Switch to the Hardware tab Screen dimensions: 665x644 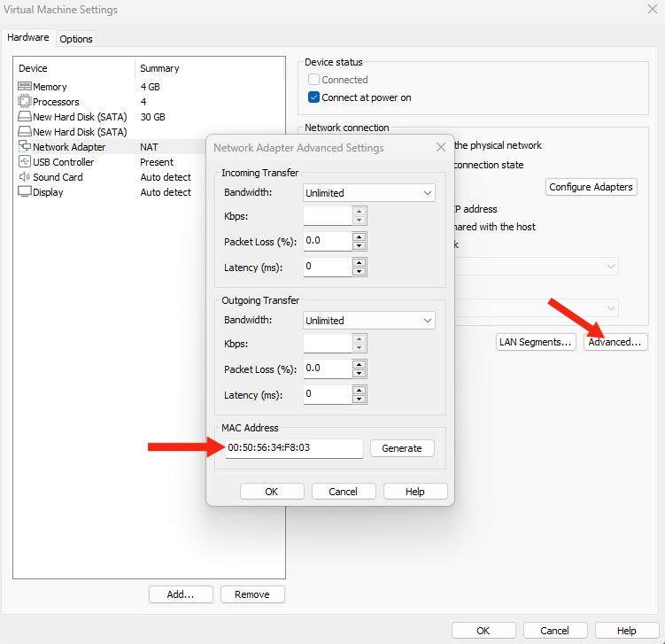tap(28, 38)
